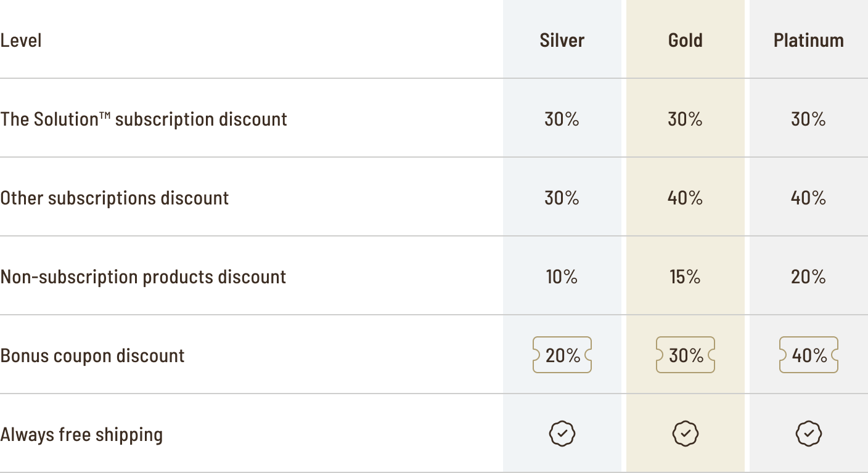Click Gold's 15% non-subscription discount value
868x473 pixels.
tap(685, 277)
